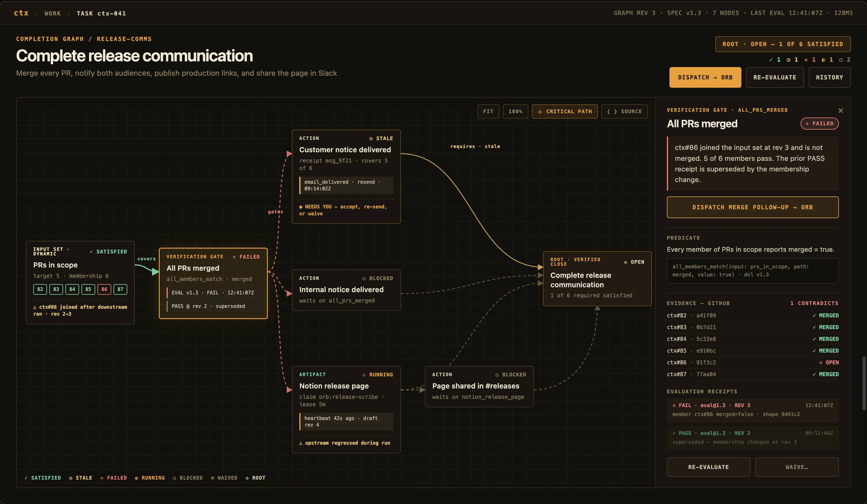Click STALE legend entry
Viewport: 867px width, 504px height.
[81, 478]
